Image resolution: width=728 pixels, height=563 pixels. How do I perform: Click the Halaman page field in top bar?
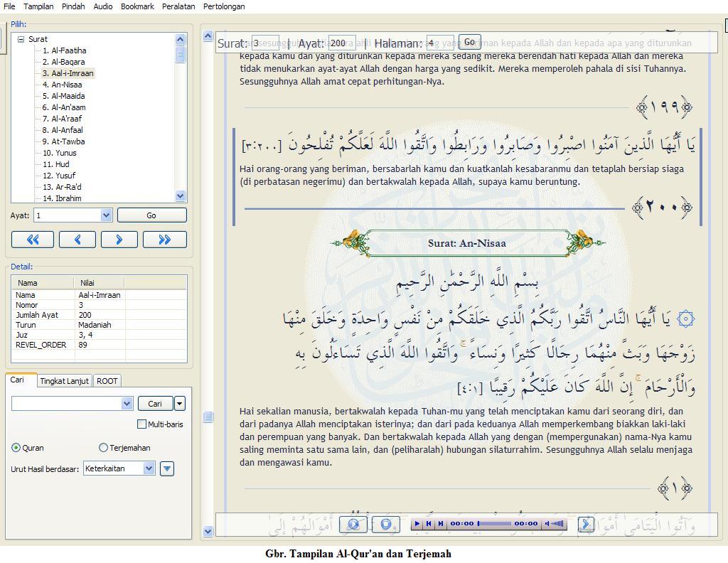coord(439,43)
